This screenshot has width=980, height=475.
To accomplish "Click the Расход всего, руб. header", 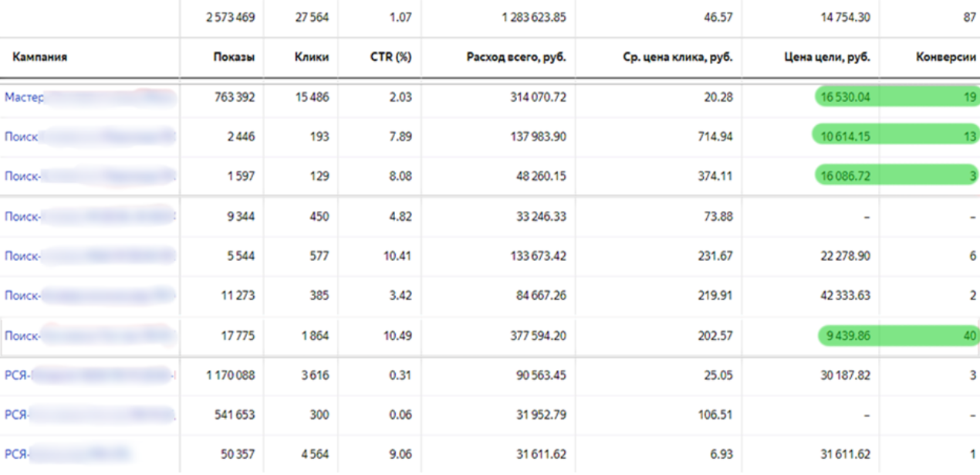I will point(516,57).
